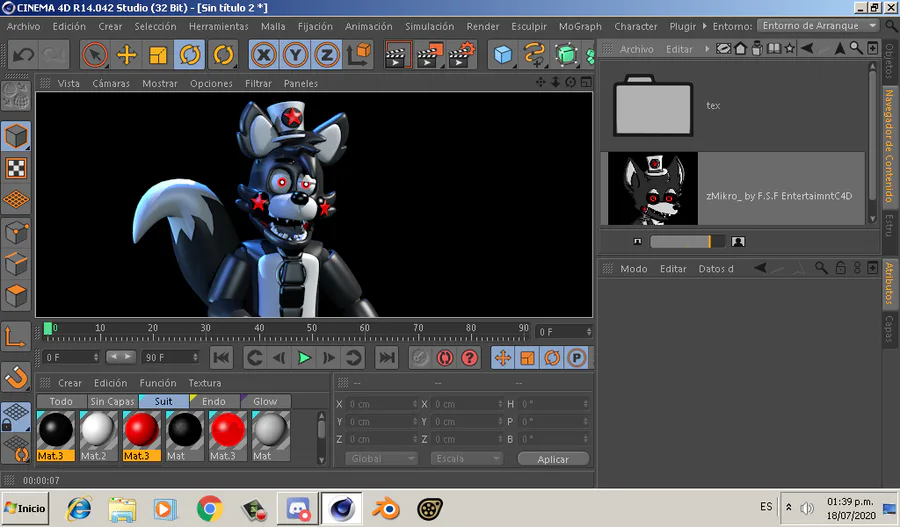Open the spline tools icon

[534, 55]
